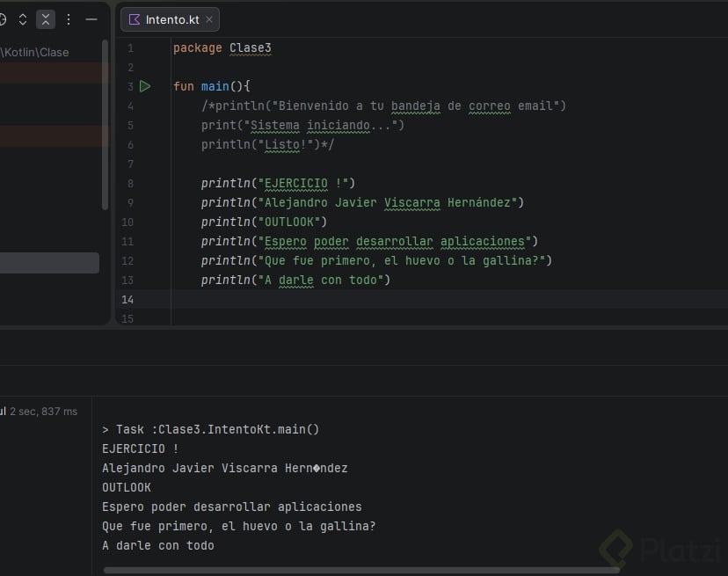Click the run console horizontal scrollbar
The height and width of the screenshot is (576, 728).
tap(352, 570)
